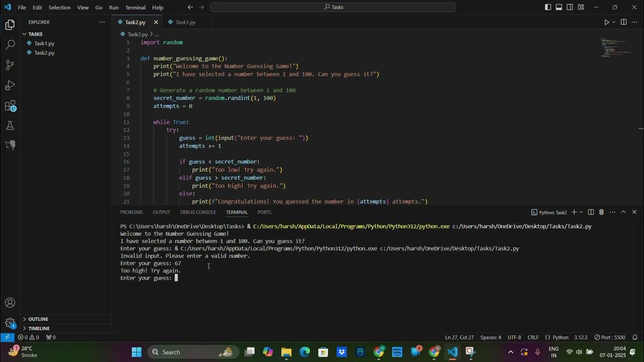This screenshot has height=362, width=644.
Task: Collapse the TASKS folder section
Action: (x=66, y=34)
